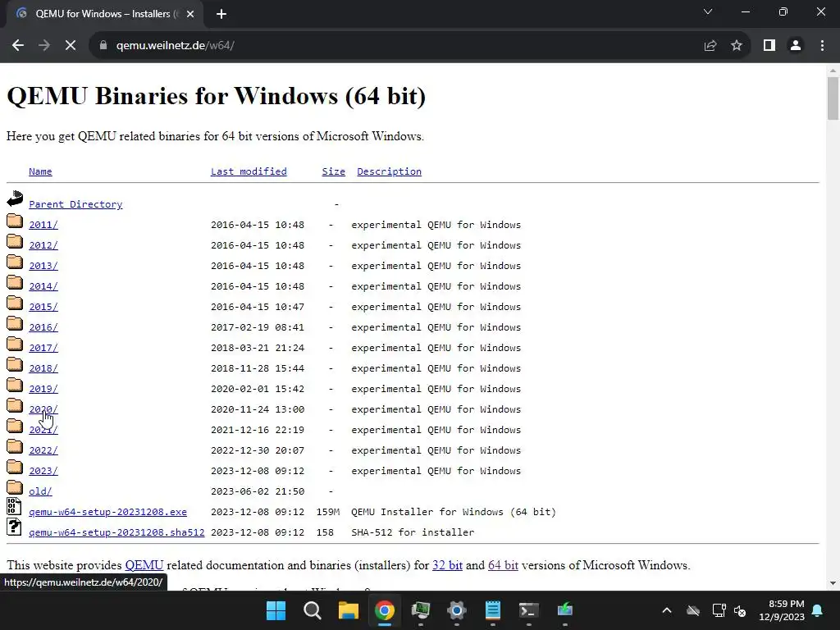Image resolution: width=840 pixels, height=630 pixels.
Task: Click the share page icon in address bar
Action: 710,46
